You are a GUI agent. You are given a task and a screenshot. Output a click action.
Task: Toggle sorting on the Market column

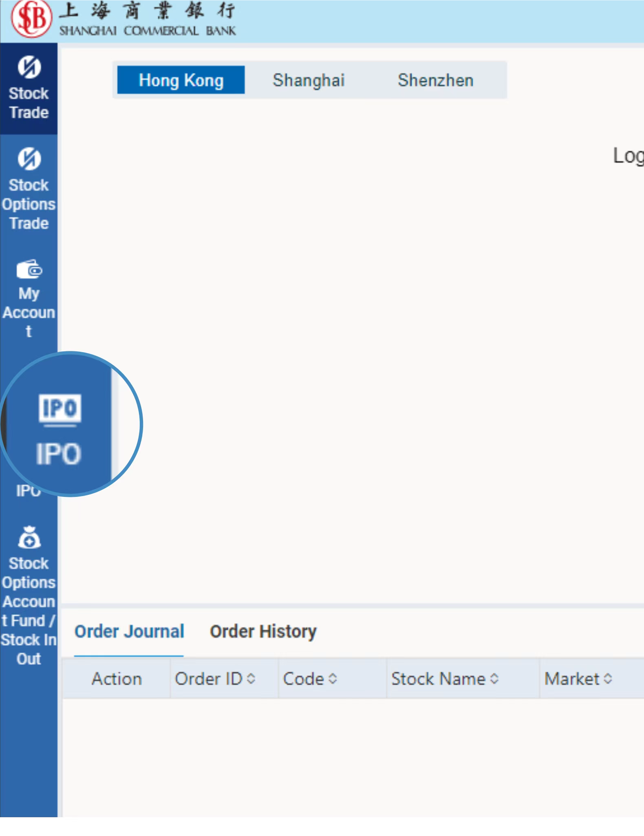[608, 679]
